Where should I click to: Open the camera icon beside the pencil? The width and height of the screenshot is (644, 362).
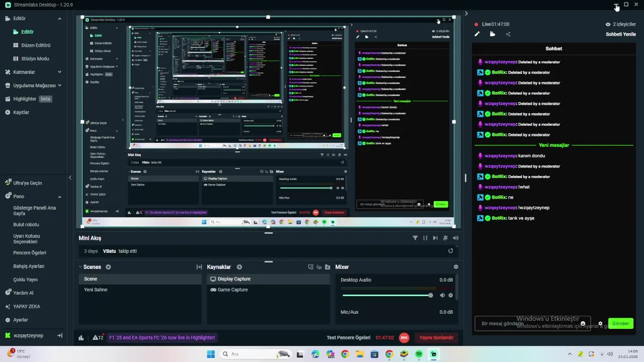click(x=492, y=34)
